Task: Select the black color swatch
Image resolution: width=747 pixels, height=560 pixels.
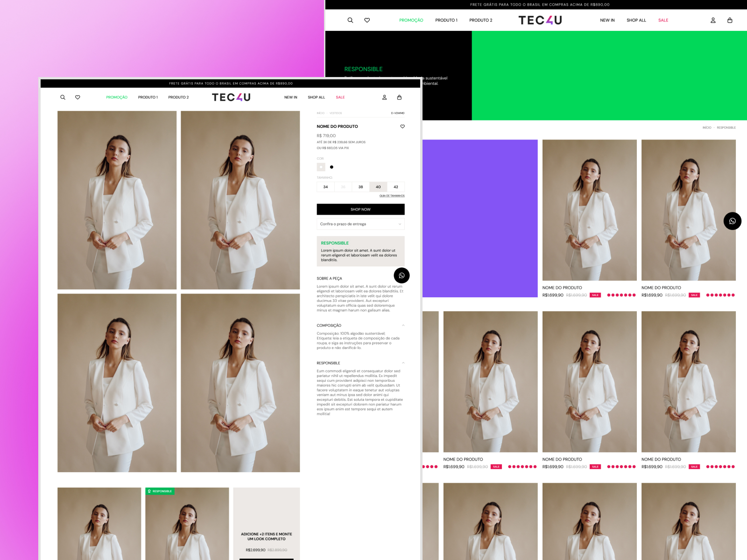Action: 331,167
